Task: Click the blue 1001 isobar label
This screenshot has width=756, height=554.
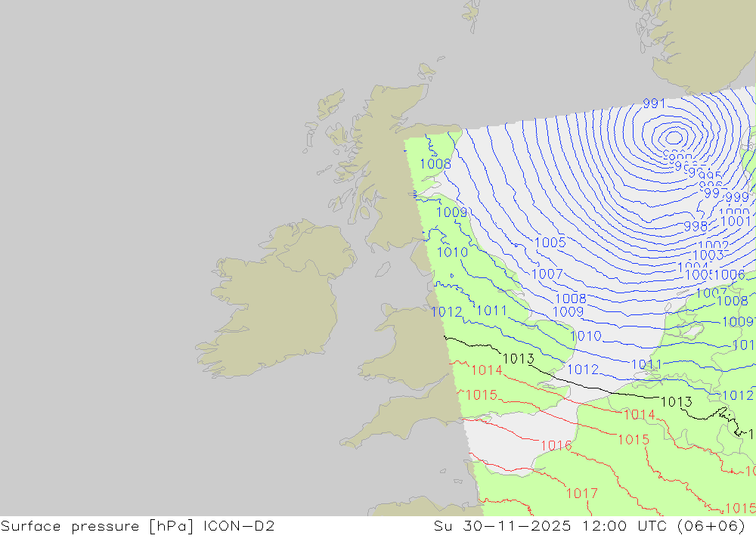Action: [736, 221]
